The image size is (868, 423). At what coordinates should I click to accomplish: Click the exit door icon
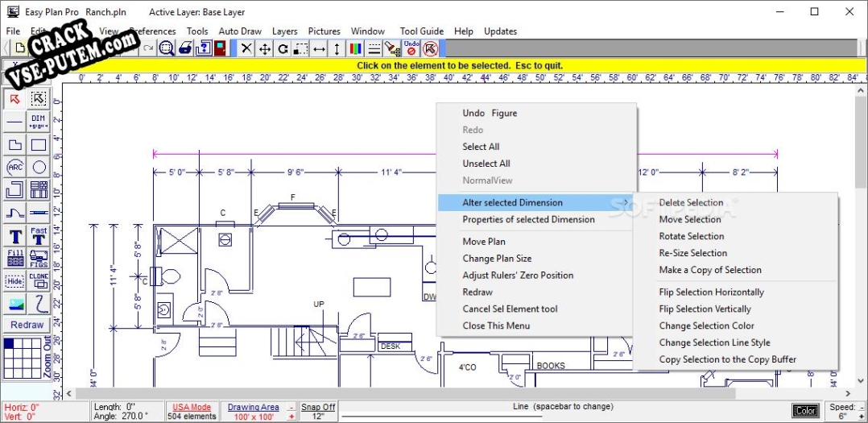220,48
